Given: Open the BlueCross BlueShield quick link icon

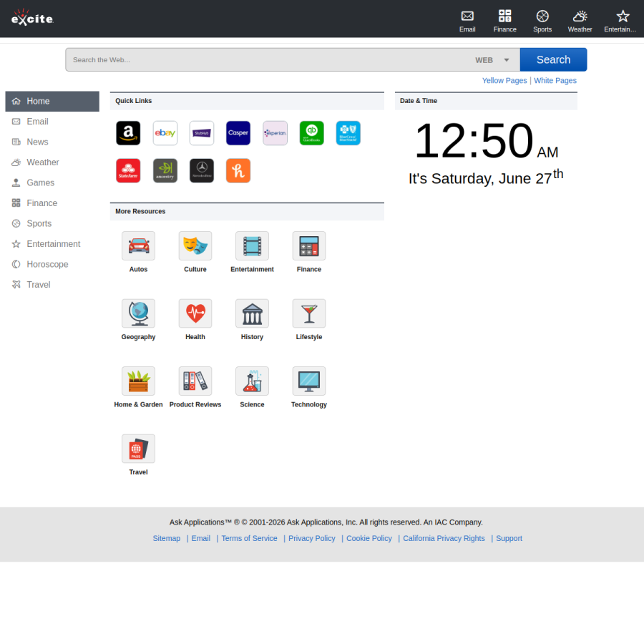Looking at the screenshot, I should (348, 133).
